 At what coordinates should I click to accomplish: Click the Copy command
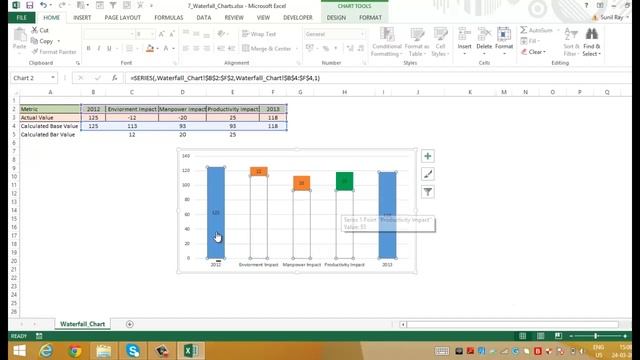42,41
